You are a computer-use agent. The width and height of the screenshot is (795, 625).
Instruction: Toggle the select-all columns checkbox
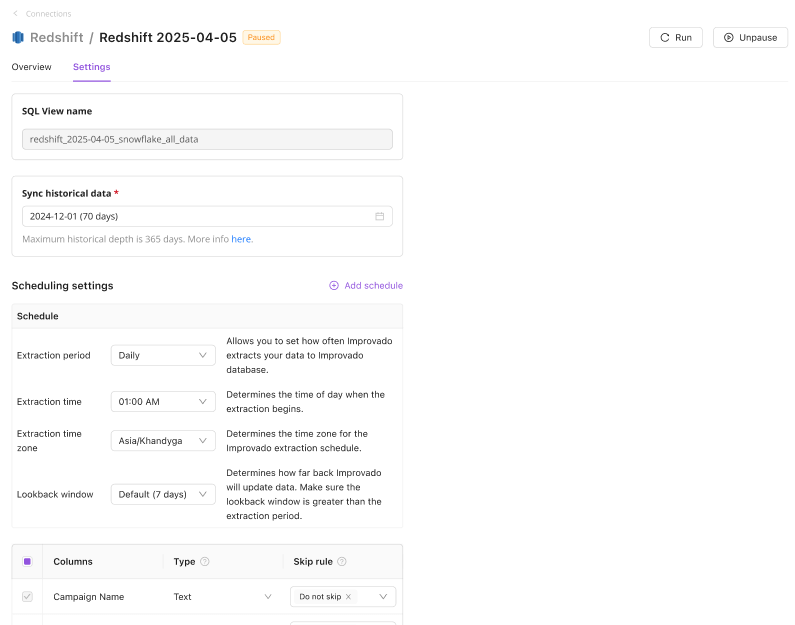(27, 562)
